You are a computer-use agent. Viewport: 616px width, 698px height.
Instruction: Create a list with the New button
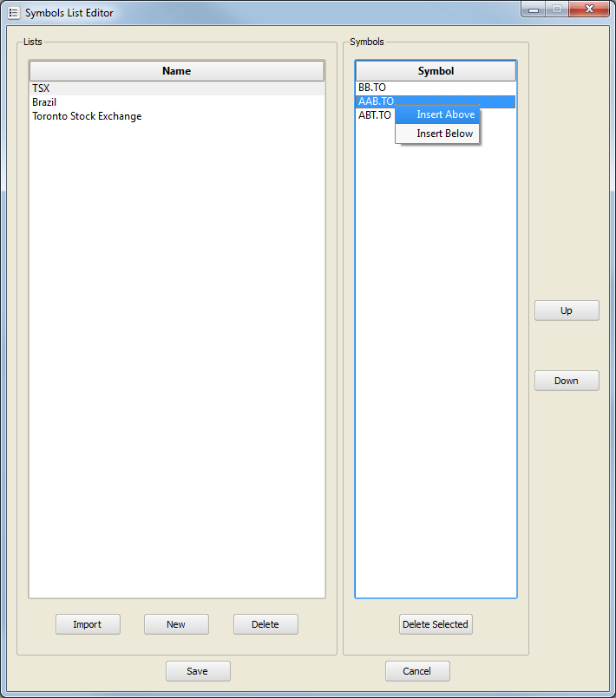[176, 624]
